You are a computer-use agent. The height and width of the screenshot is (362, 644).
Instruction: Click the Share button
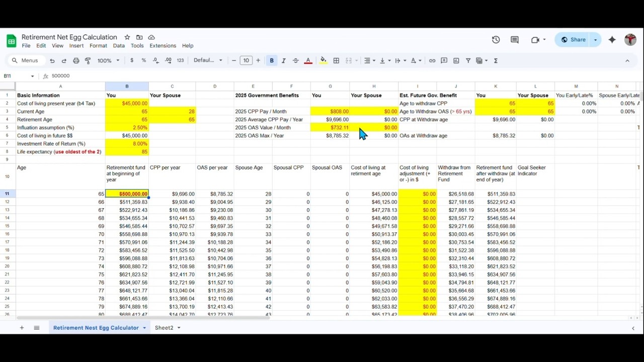573,40
